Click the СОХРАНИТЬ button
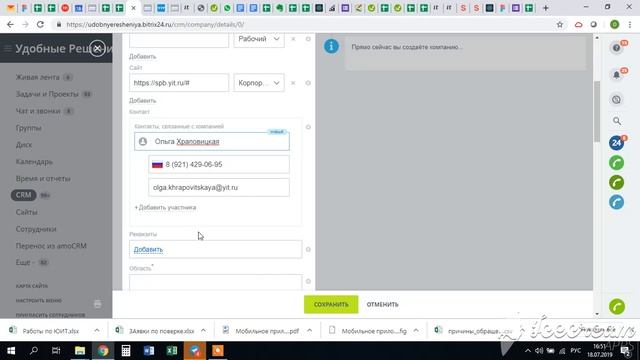The width and height of the screenshot is (640, 360). pyautogui.click(x=331, y=304)
